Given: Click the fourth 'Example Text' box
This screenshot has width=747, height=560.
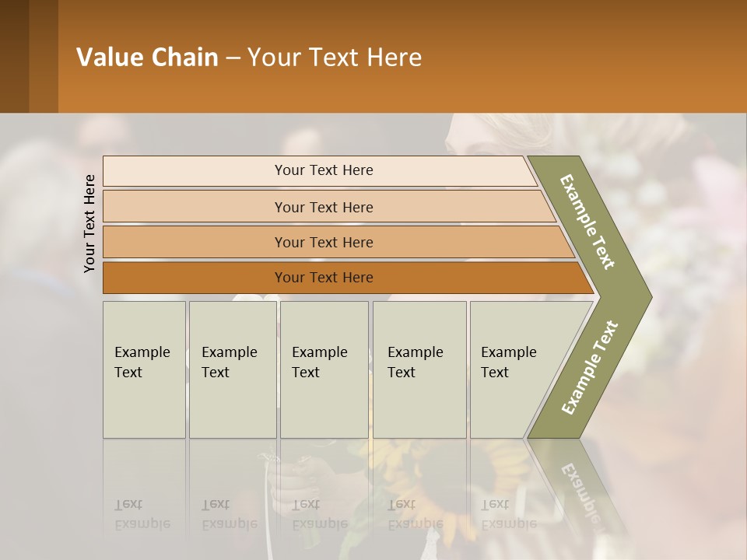Looking at the screenshot, I should click(x=419, y=369).
